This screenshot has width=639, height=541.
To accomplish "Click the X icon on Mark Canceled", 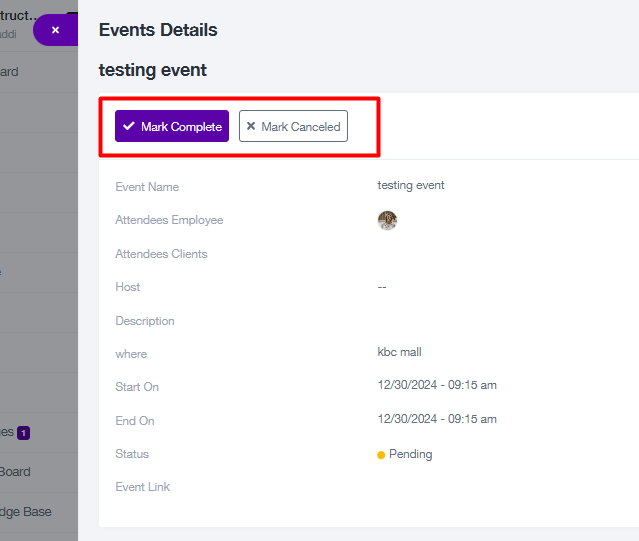I will 251,126.
